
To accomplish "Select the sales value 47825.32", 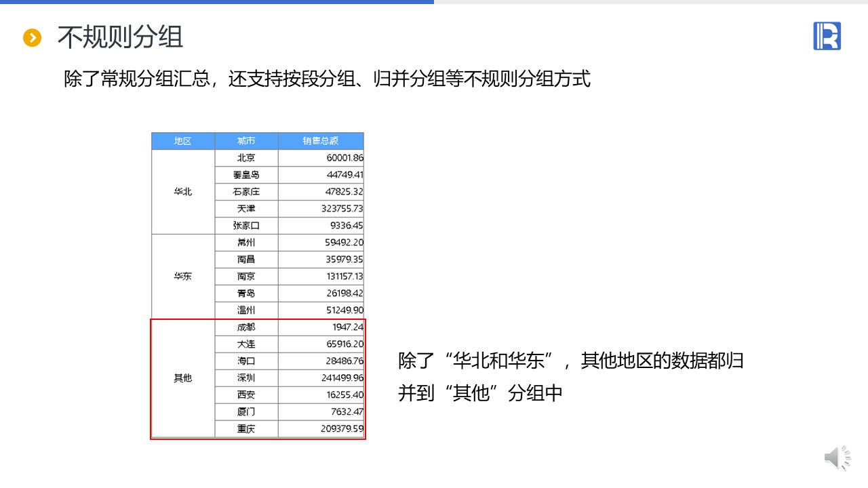I will pyautogui.click(x=344, y=192).
